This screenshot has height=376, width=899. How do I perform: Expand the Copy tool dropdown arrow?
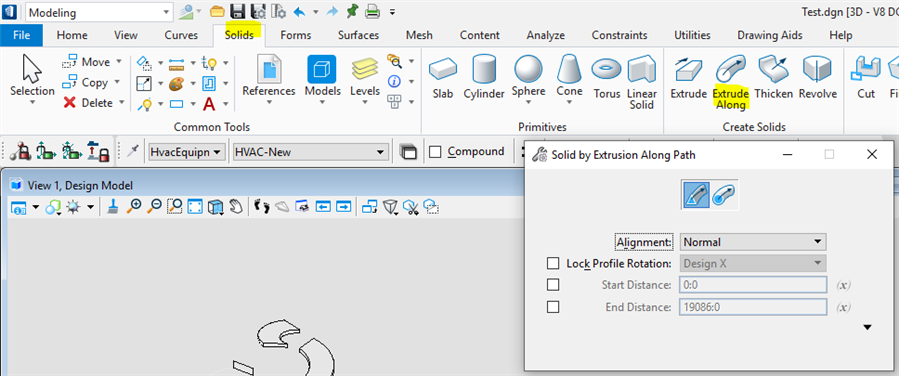coord(116,83)
